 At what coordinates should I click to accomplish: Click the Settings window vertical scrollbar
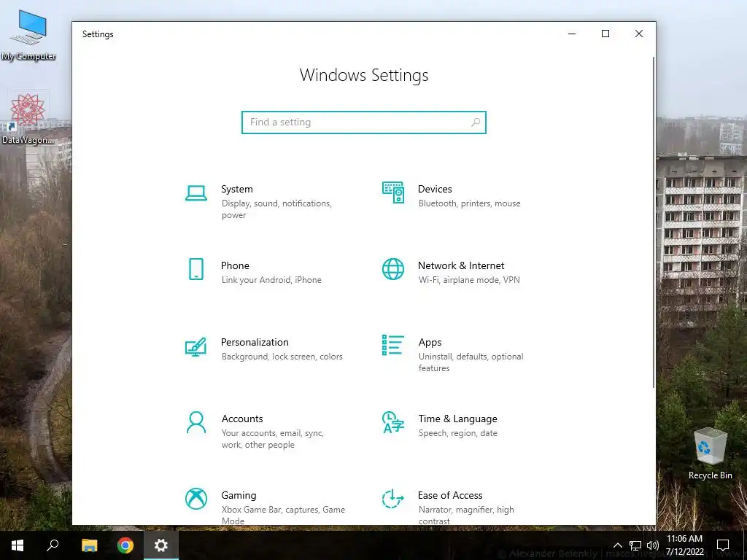(x=653, y=222)
